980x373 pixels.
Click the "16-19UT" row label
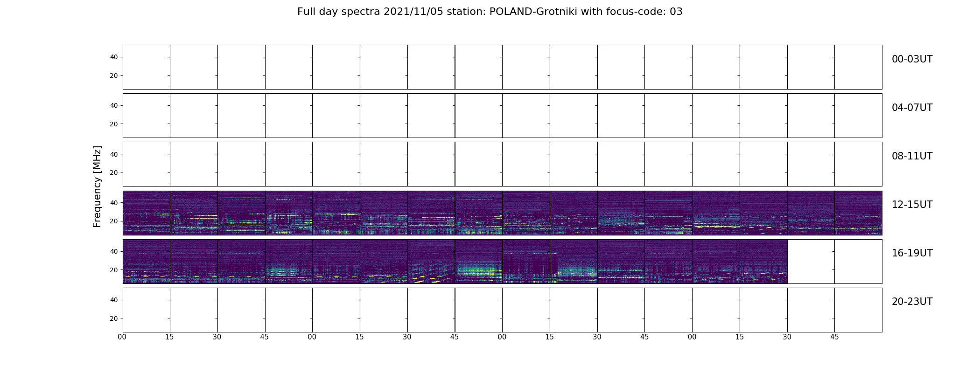point(912,253)
